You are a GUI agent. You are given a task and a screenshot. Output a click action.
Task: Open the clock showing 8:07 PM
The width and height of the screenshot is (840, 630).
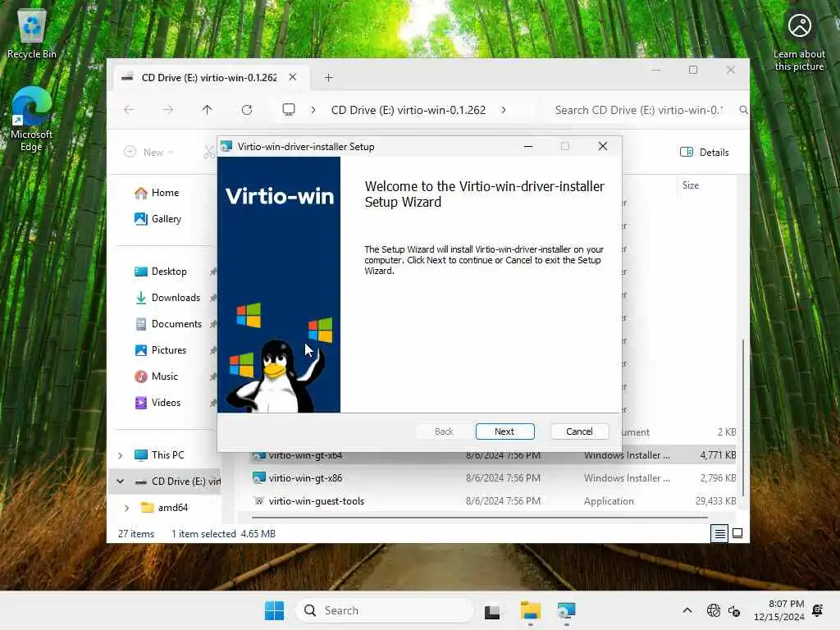[779, 610]
